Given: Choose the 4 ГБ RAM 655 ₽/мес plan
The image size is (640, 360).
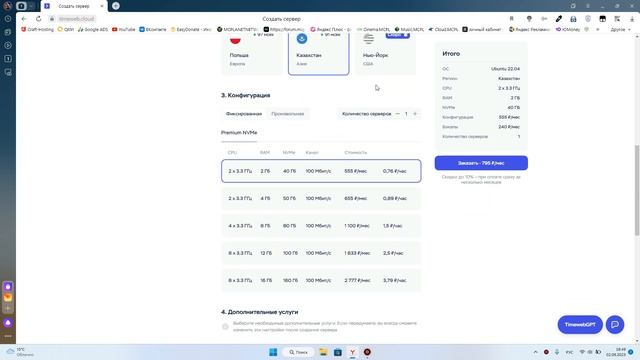Looking at the screenshot, I should (x=321, y=198).
